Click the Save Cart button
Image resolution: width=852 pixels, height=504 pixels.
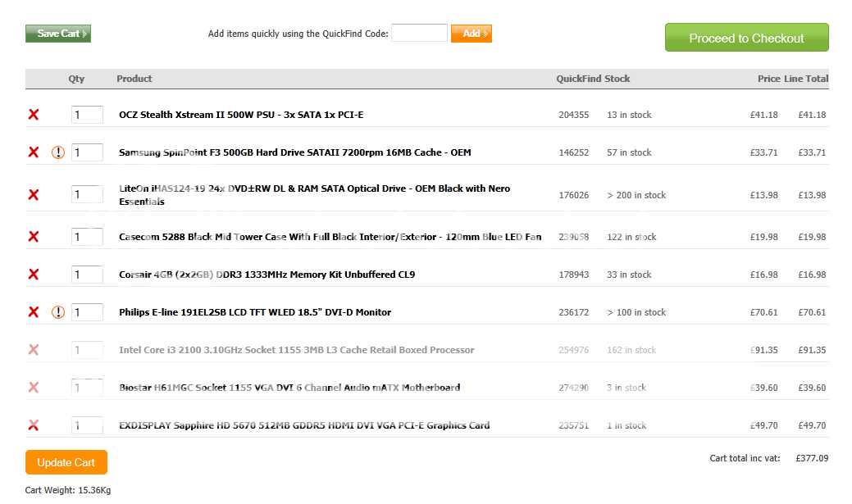coord(58,34)
